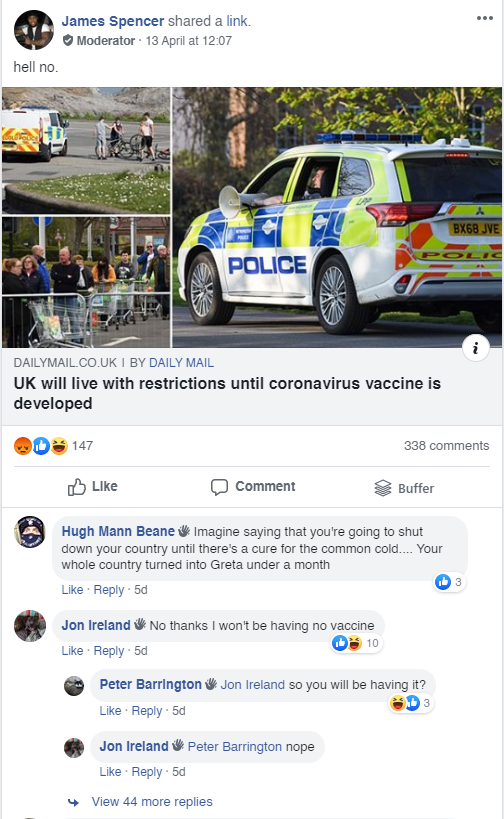Open the shared "link" text in the header

pyautogui.click(x=237, y=21)
